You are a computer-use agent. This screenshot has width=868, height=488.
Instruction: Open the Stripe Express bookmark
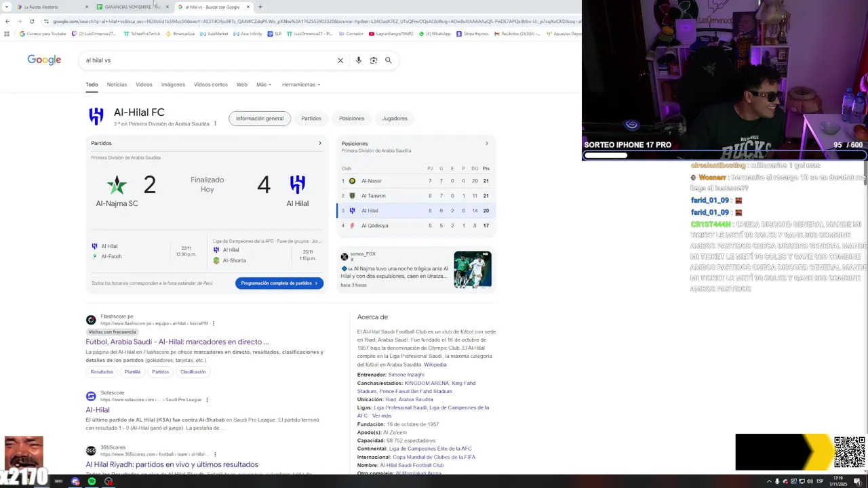coord(473,34)
